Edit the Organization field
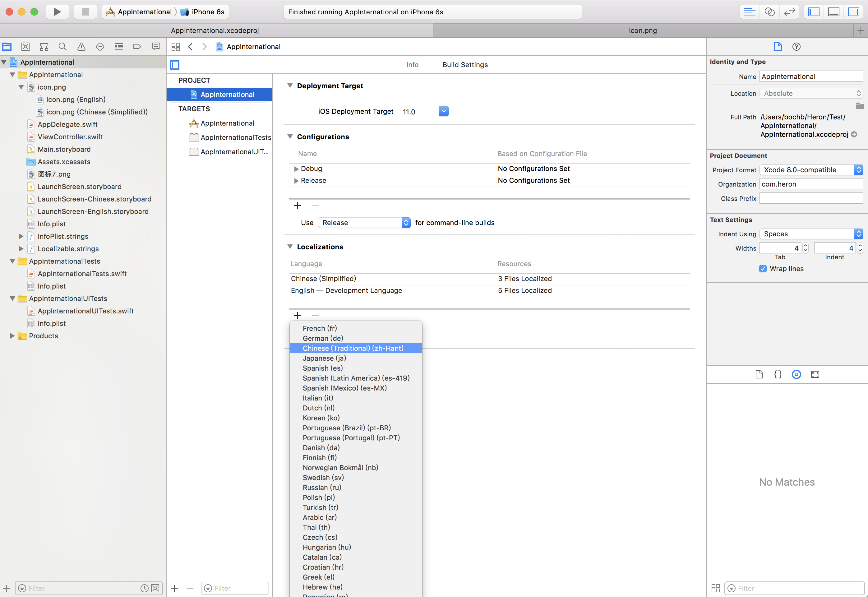868x597 pixels. click(811, 184)
